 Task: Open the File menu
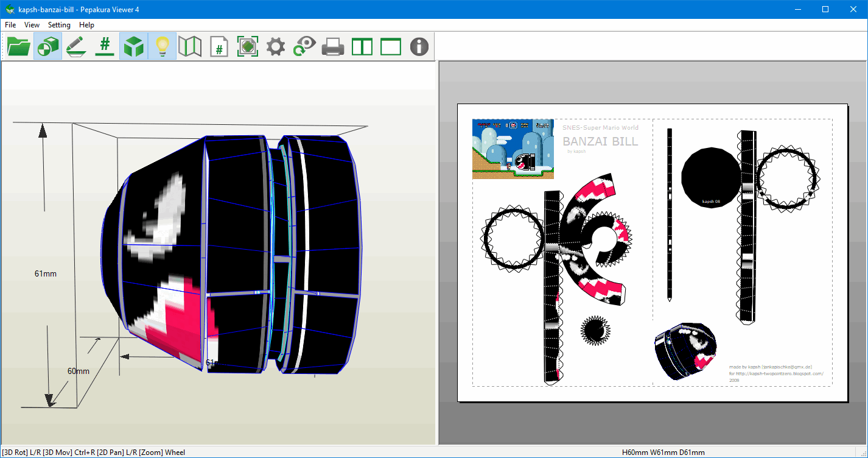pyautogui.click(x=10, y=25)
